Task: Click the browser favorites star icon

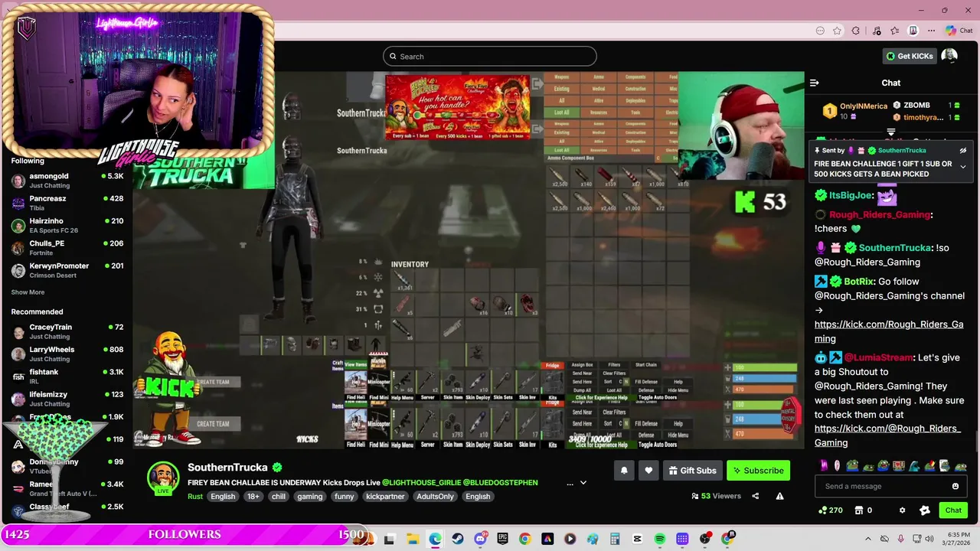Action: [x=838, y=31]
